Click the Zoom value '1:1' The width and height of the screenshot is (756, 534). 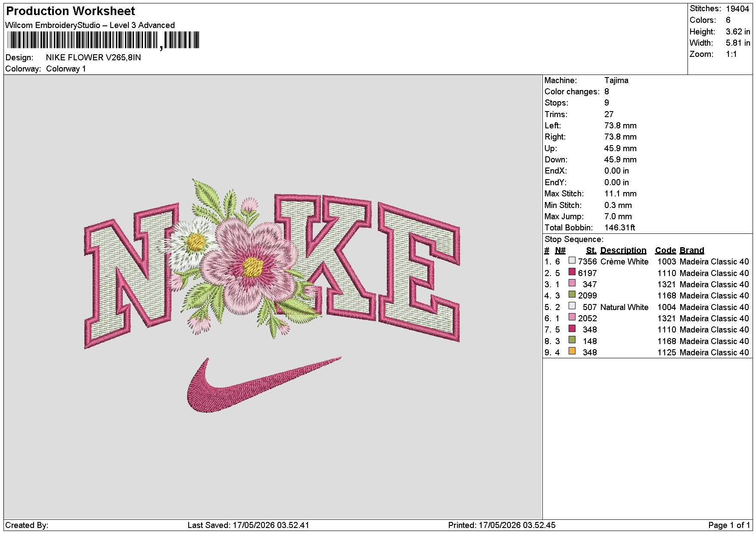pos(731,54)
